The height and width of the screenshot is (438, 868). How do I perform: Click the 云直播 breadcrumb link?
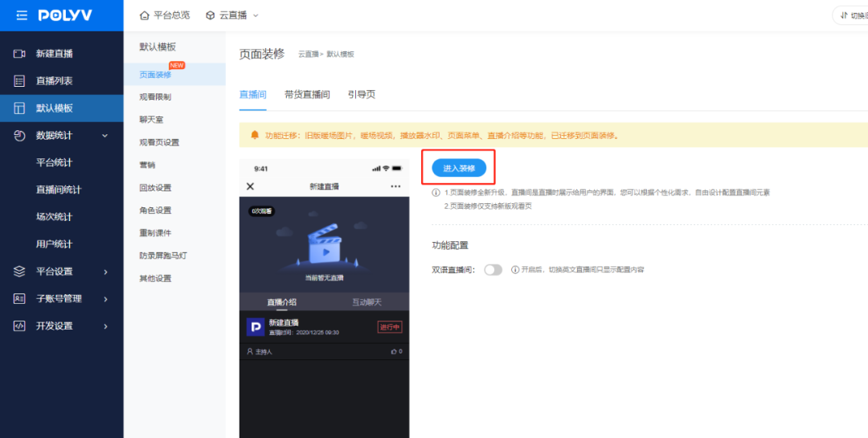tap(309, 55)
